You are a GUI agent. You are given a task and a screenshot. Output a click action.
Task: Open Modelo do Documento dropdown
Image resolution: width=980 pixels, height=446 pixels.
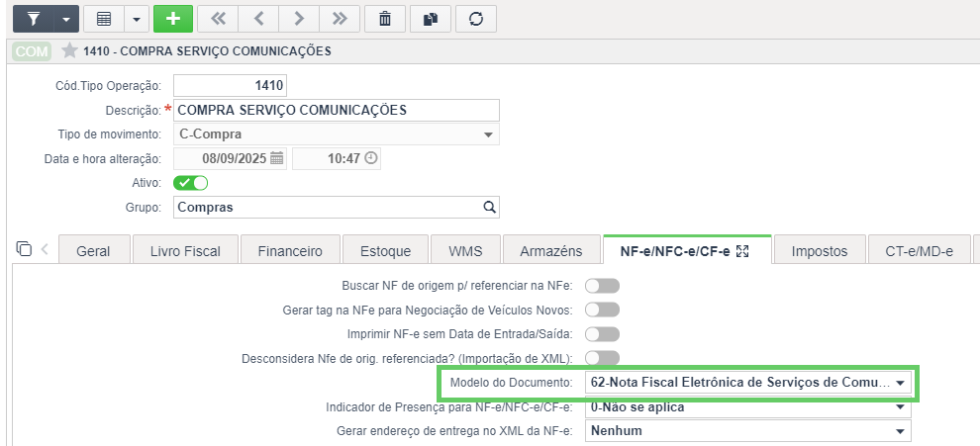coord(748,383)
